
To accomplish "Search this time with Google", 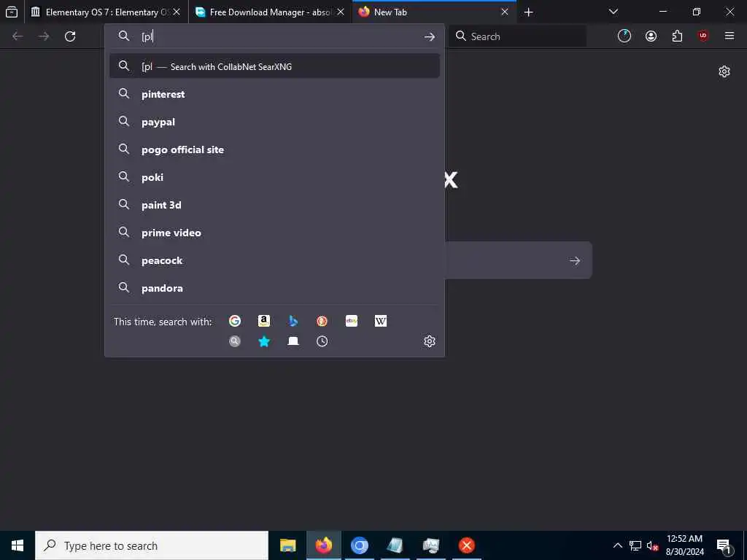I will (x=234, y=321).
